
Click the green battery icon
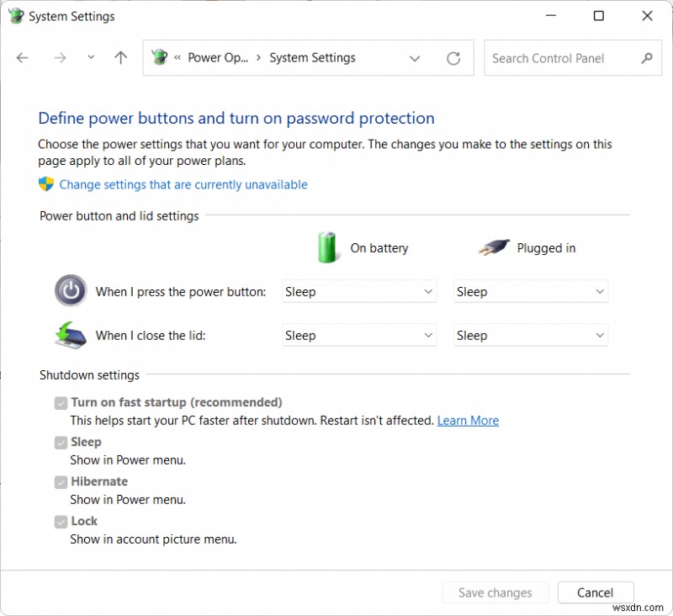tap(328, 247)
